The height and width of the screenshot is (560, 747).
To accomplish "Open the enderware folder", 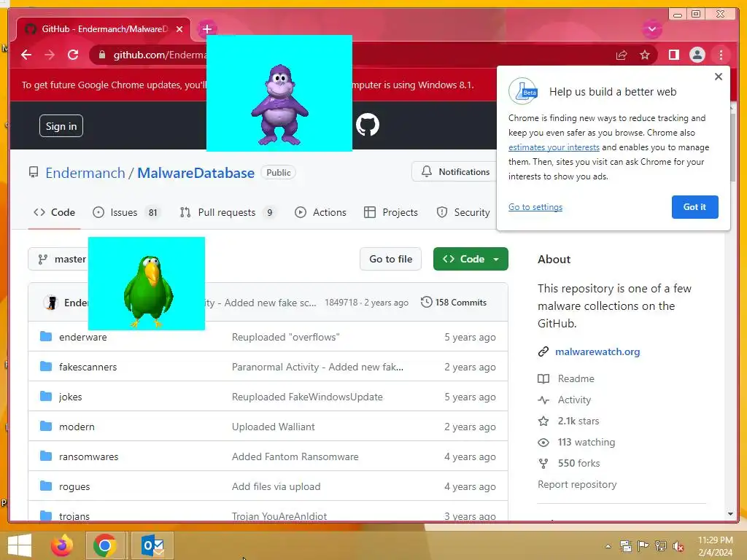I will [83, 337].
